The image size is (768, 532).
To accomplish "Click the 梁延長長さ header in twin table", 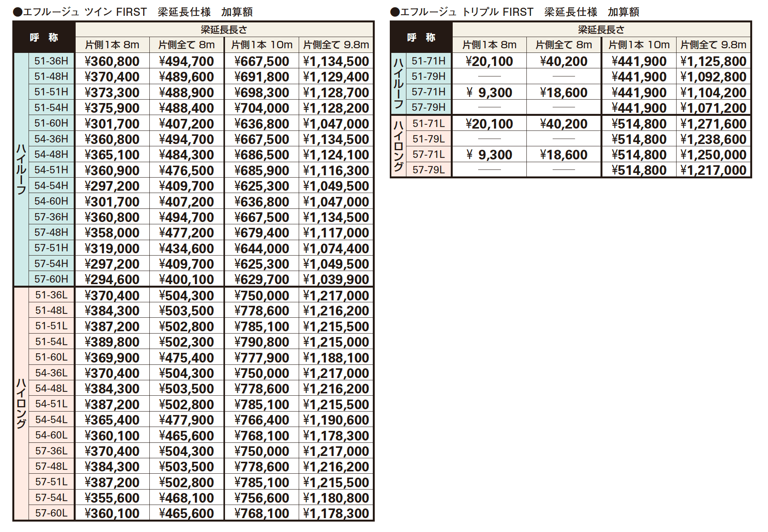I will point(224,30).
